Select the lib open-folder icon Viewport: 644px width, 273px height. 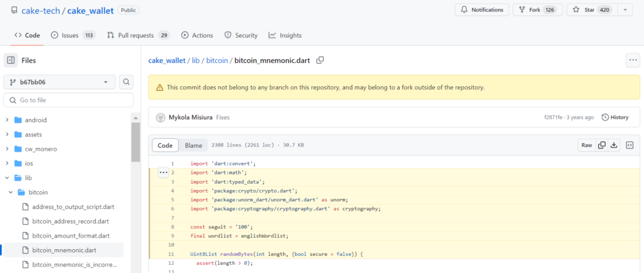[18, 178]
